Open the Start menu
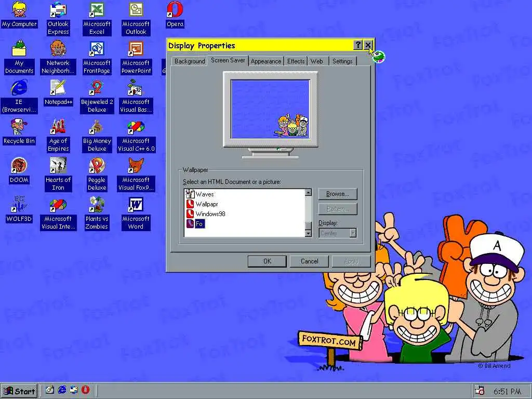 point(19,391)
